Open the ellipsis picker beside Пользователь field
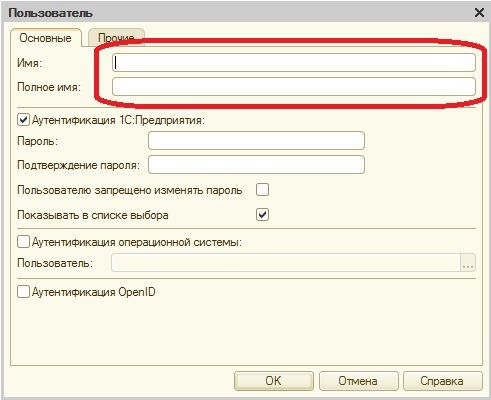This screenshot has width=491, height=400. tap(468, 263)
